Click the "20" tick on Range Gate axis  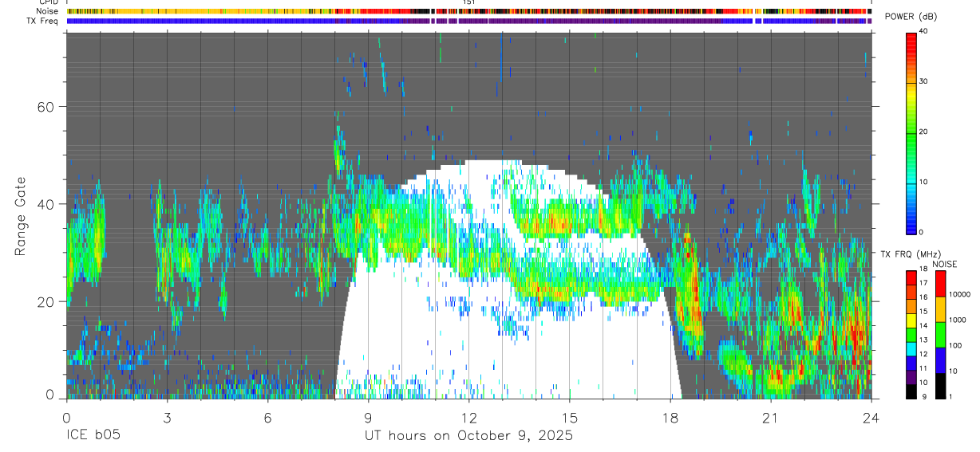(x=47, y=301)
